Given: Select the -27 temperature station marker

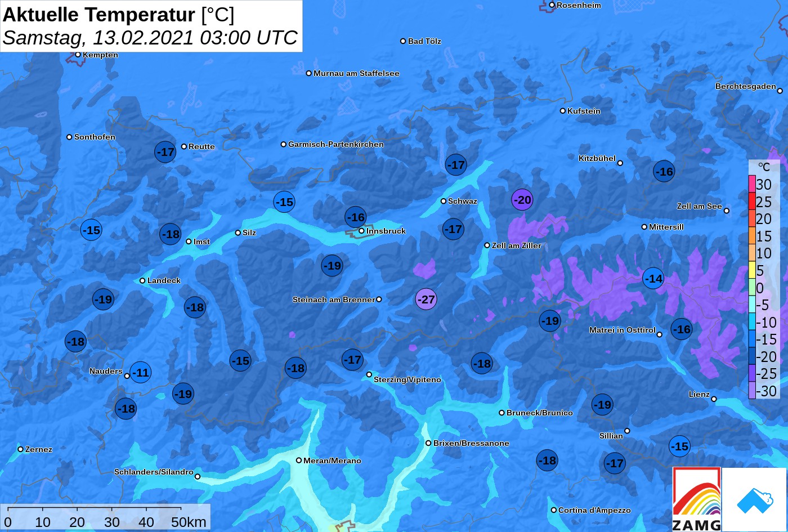Looking at the screenshot, I should pos(426,299).
